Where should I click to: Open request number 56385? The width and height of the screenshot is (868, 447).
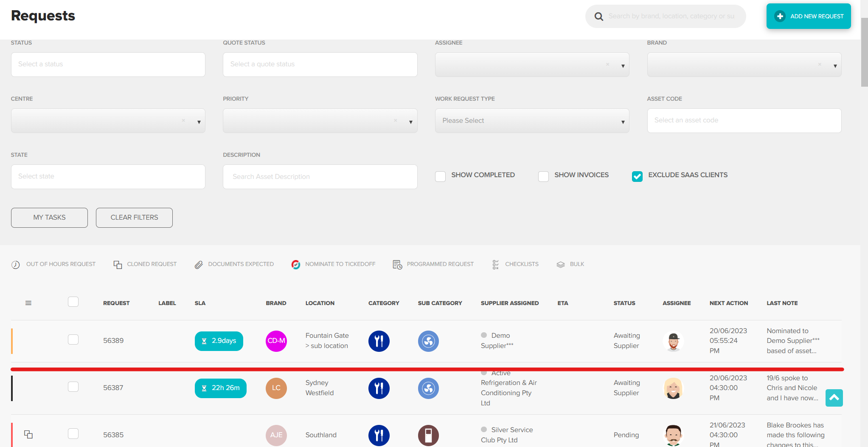pyautogui.click(x=113, y=435)
